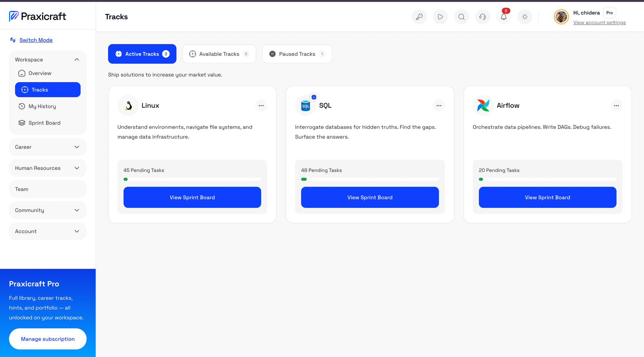644x357 pixels.
Task: Expand the Human Resources section
Action: [48, 168]
